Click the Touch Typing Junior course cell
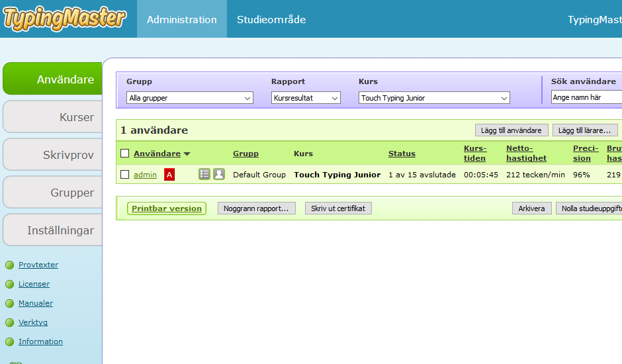The height and width of the screenshot is (364, 622). pyautogui.click(x=337, y=175)
